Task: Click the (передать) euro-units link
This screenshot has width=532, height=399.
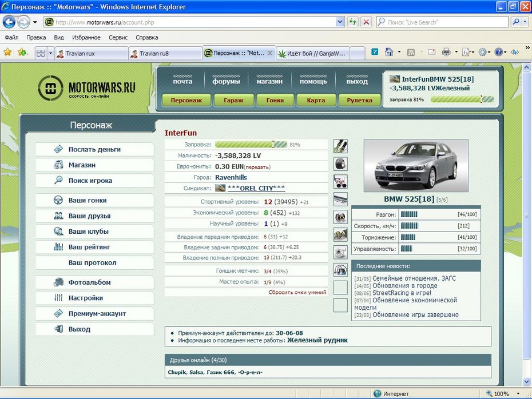Action: pos(257,167)
